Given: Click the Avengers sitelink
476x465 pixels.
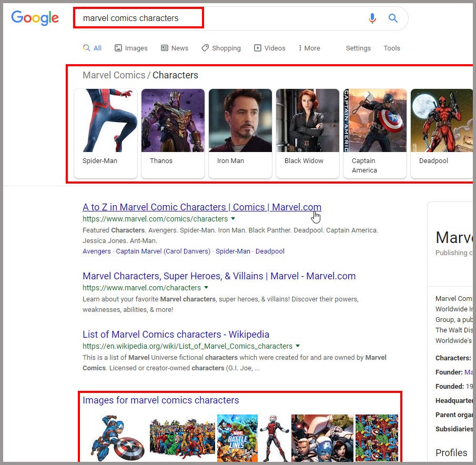Looking at the screenshot, I should click(x=97, y=251).
